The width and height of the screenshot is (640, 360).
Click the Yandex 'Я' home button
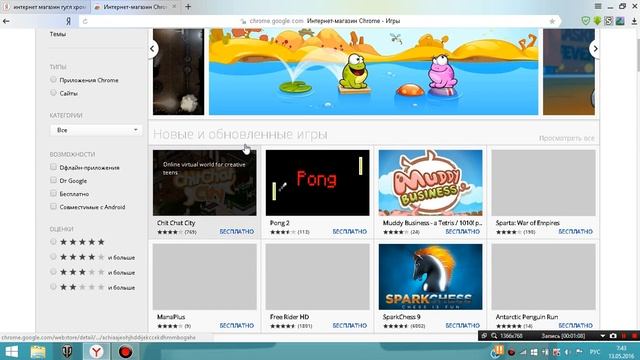coord(69,21)
